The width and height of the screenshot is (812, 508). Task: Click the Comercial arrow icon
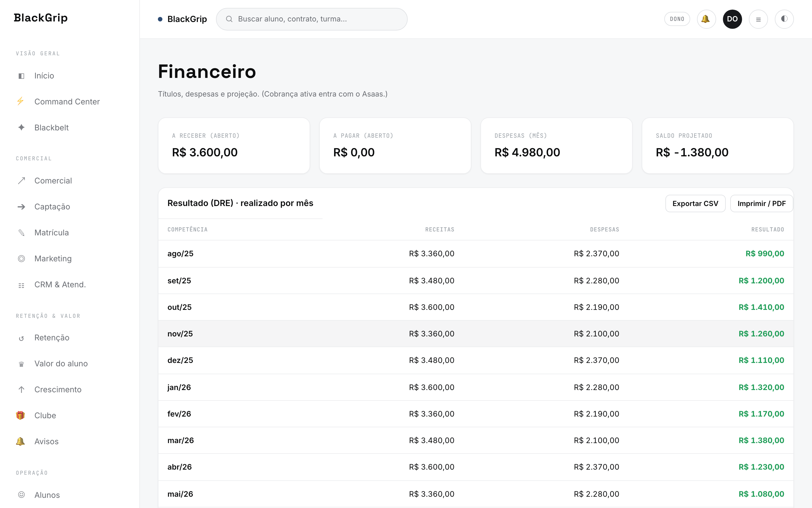[21, 180]
